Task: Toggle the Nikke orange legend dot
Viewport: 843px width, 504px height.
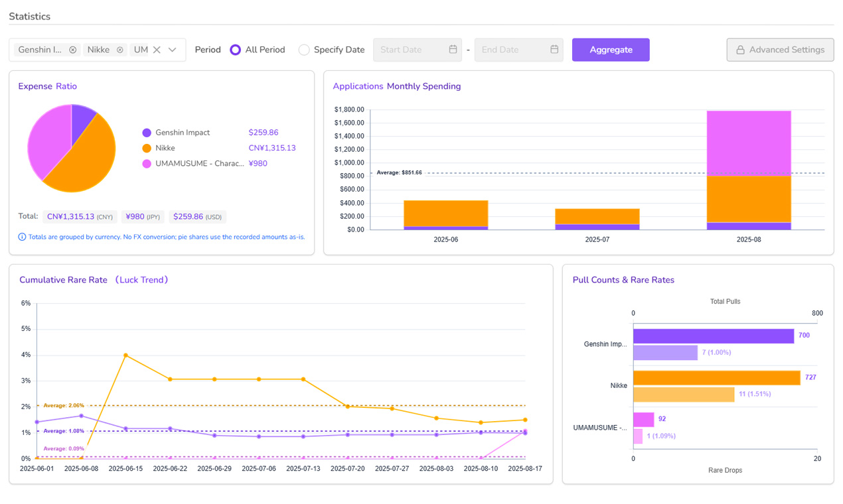Action: 147,148
